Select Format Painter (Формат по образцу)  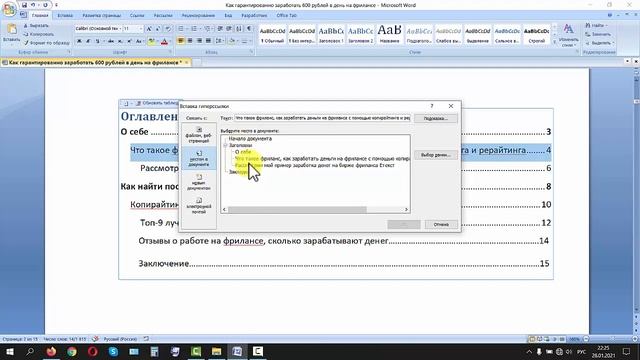point(47,43)
